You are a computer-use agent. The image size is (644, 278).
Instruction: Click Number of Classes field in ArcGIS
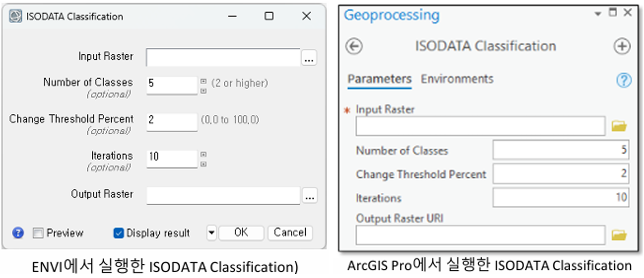560,150
